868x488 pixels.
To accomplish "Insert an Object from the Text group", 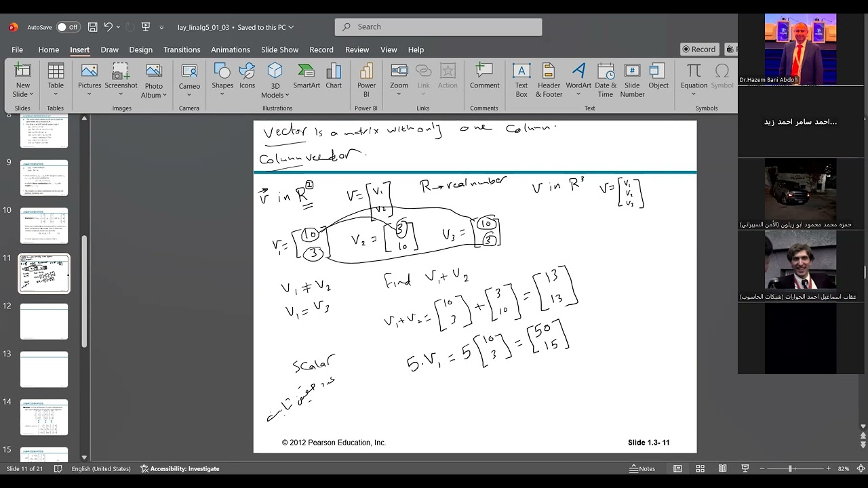I will pos(658,77).
